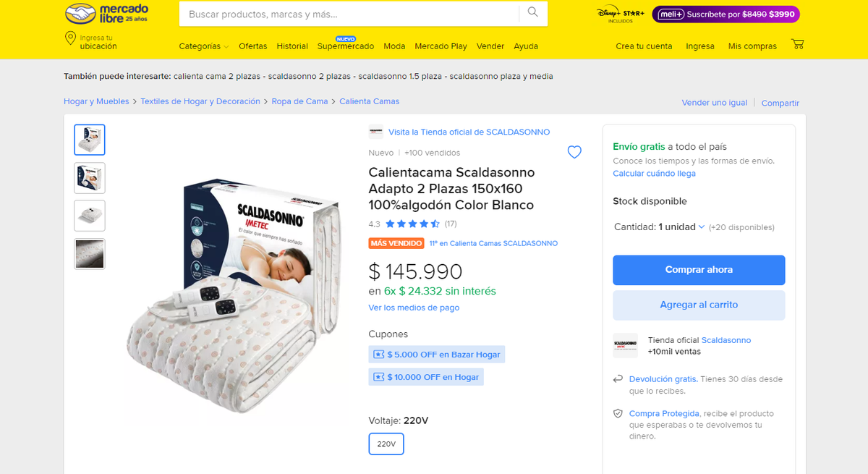Click the Disney+ Star+ logo

(x=620, y=14)
